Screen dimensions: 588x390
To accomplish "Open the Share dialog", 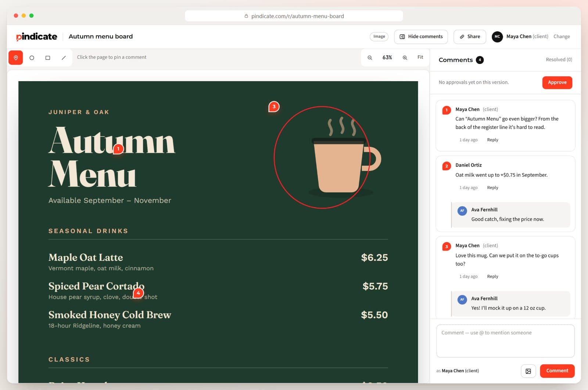I will point(470,36).
